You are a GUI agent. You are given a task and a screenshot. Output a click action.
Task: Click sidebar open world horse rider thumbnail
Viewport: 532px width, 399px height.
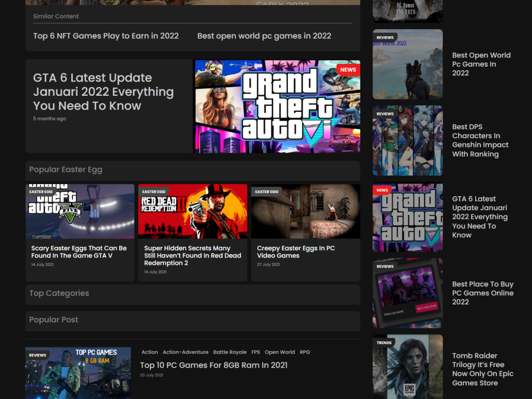tap(408, 64)
